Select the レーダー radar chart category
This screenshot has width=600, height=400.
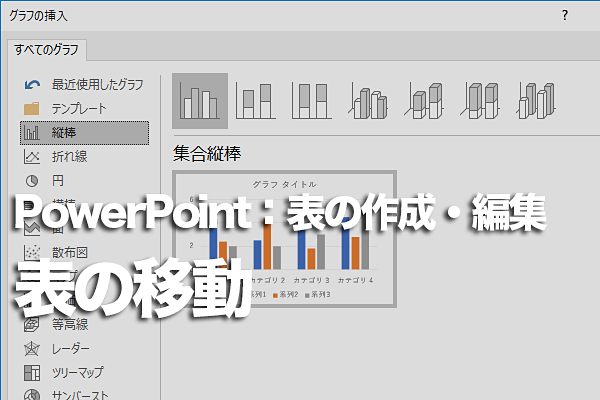[84, 349]
